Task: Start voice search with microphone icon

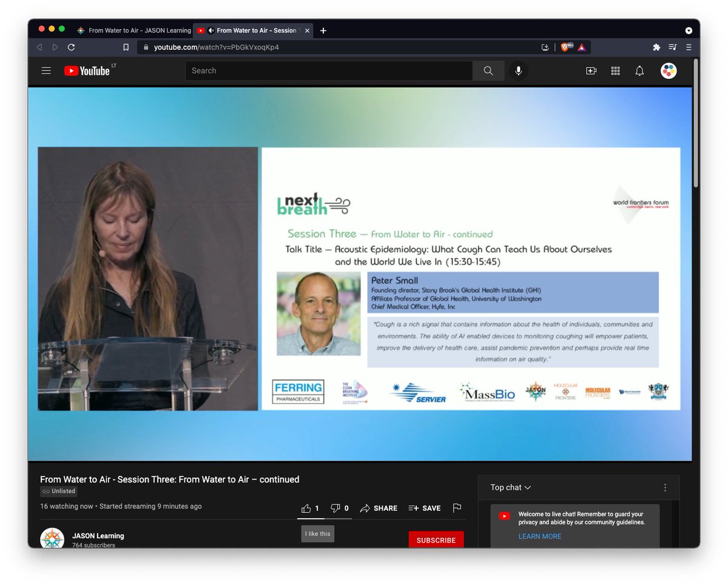Action: tap(518, 71)
